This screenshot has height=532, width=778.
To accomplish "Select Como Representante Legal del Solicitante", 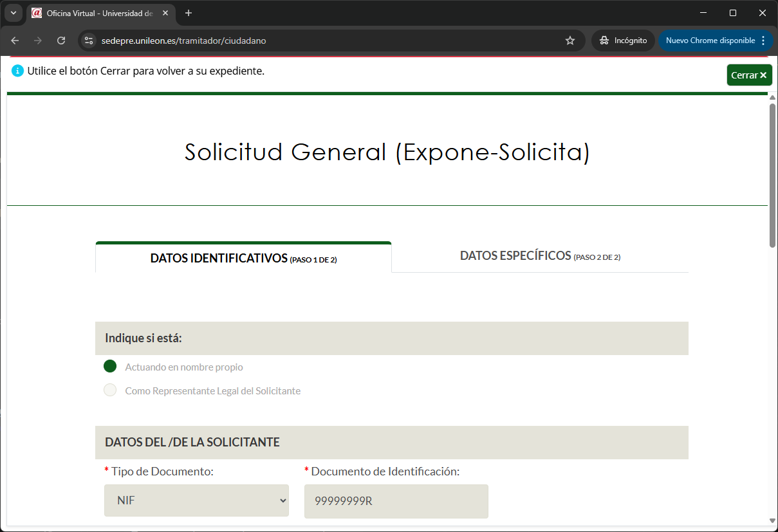I will coord(110,390).
